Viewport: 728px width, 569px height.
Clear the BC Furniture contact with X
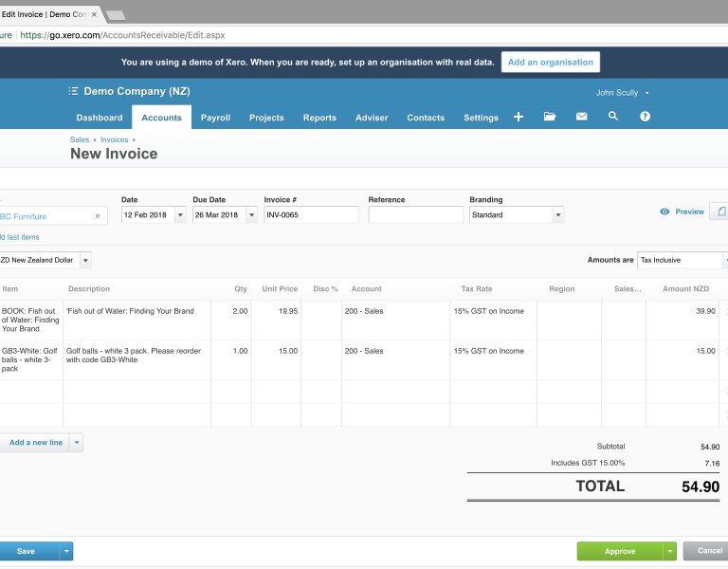[x=98, y=216]
